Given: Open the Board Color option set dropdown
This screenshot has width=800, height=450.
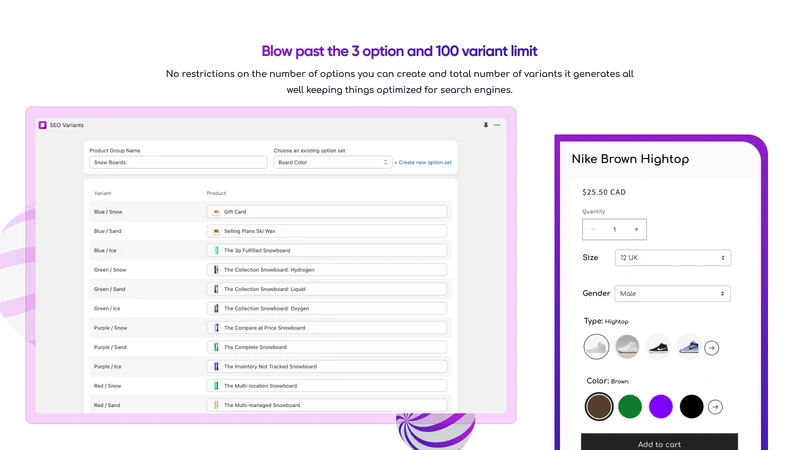Looking at the screenshot, I should point(333,162).
